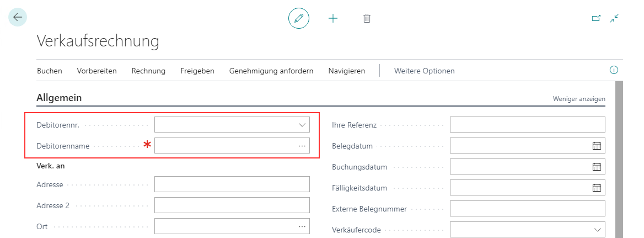Screen dimensions: 644x238
Task: Click the Weniger anzeigen link
Action: tap(579, 99)
